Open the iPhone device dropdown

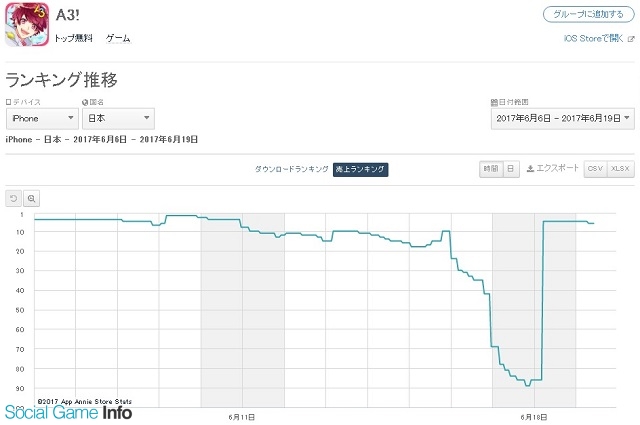click(42, 118)
